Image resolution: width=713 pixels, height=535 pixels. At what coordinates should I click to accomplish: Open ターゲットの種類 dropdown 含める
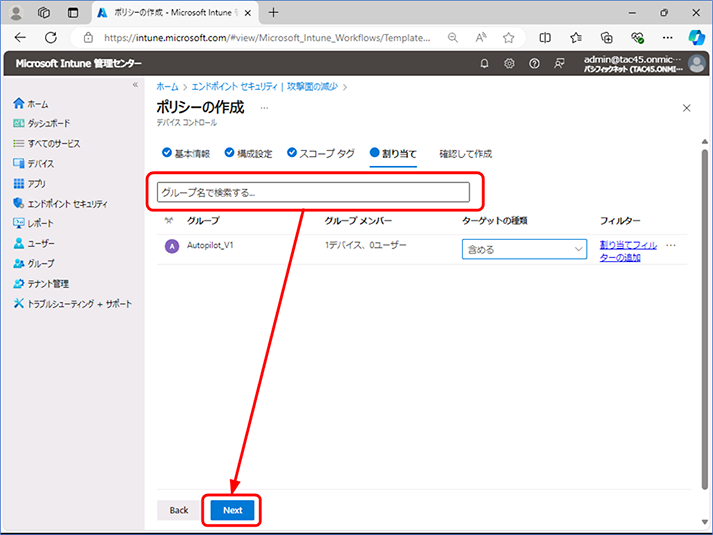coord(524,249)
